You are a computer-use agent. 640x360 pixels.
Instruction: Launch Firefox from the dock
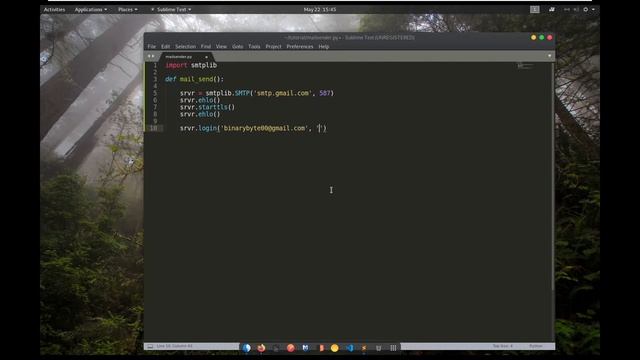261,348
